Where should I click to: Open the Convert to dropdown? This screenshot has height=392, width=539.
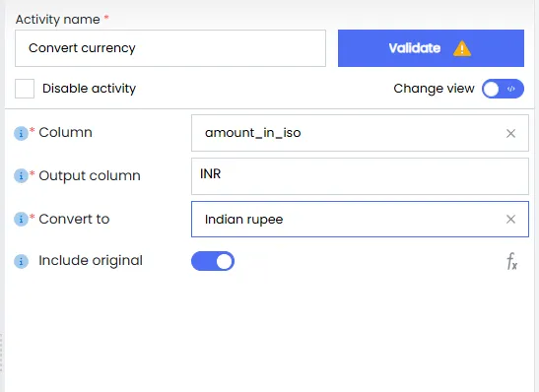pyautogui.click(x=360, y=220)
